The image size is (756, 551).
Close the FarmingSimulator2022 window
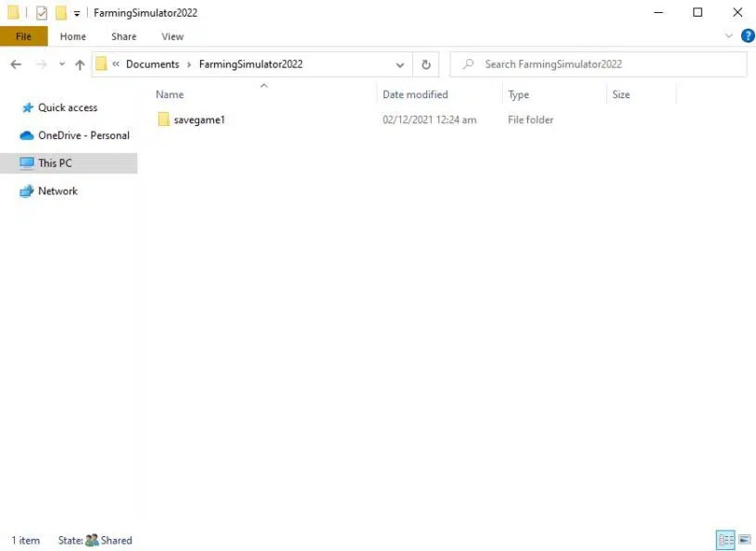737,13
